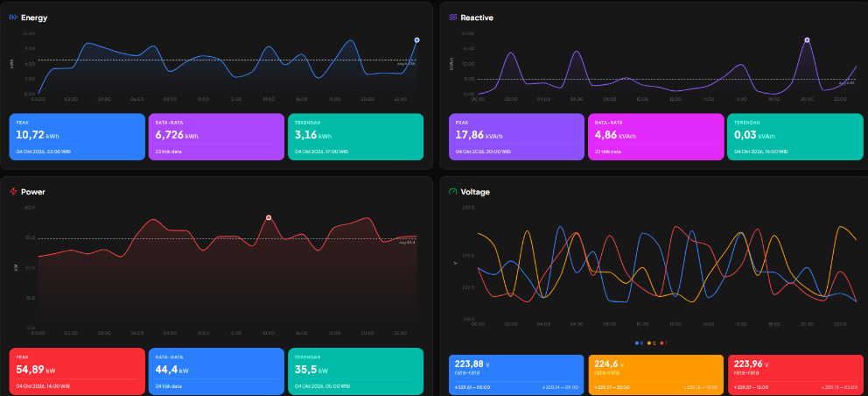Viewport: 868px width, 396px height.
Task: Open the Power TERENDAH 35,5 kW card
Action: (355, 371)
